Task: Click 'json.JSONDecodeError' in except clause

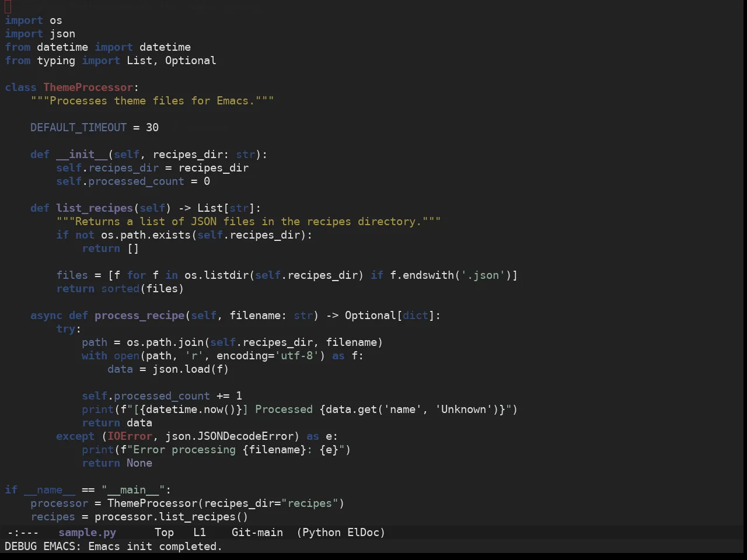Action: pos(229,436)
